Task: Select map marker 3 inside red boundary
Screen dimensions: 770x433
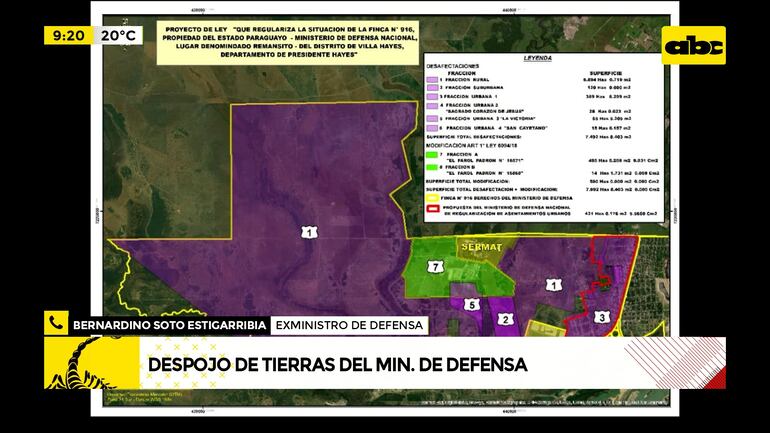Action: [601, 317]
